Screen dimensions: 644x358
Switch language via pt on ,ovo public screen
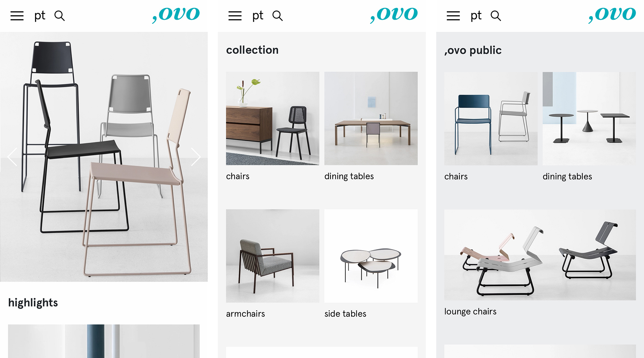click(476, 16)
